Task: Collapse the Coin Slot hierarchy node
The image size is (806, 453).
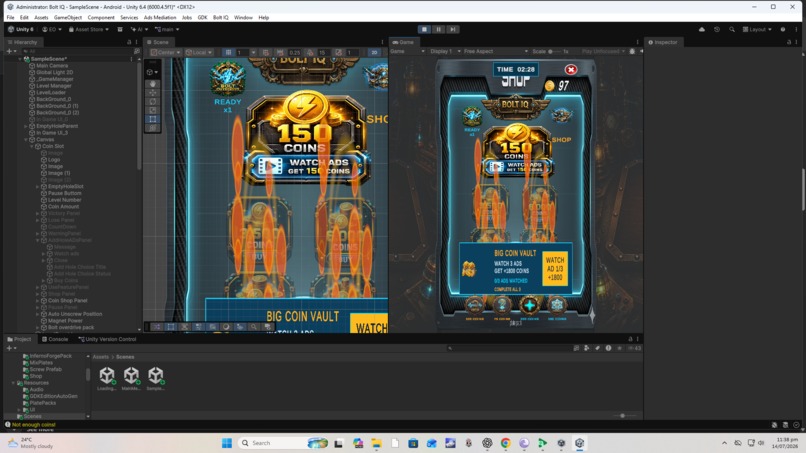Action: (31, 146)
